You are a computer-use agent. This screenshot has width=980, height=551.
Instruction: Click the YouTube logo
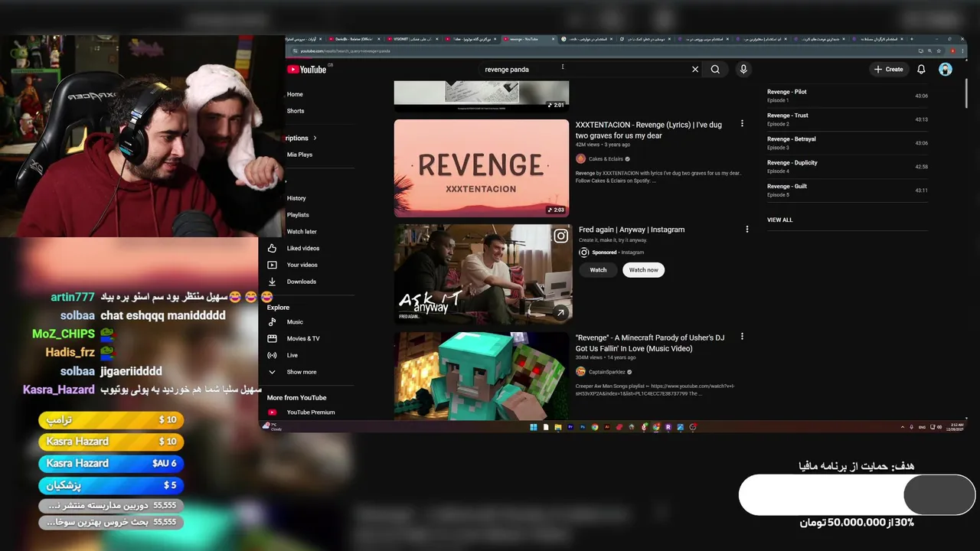(306, 70)
